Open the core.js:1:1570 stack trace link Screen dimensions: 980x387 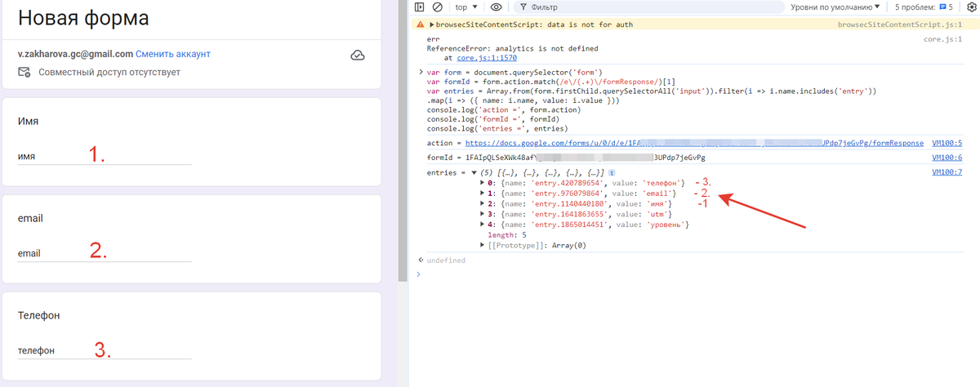pos(486,59)
